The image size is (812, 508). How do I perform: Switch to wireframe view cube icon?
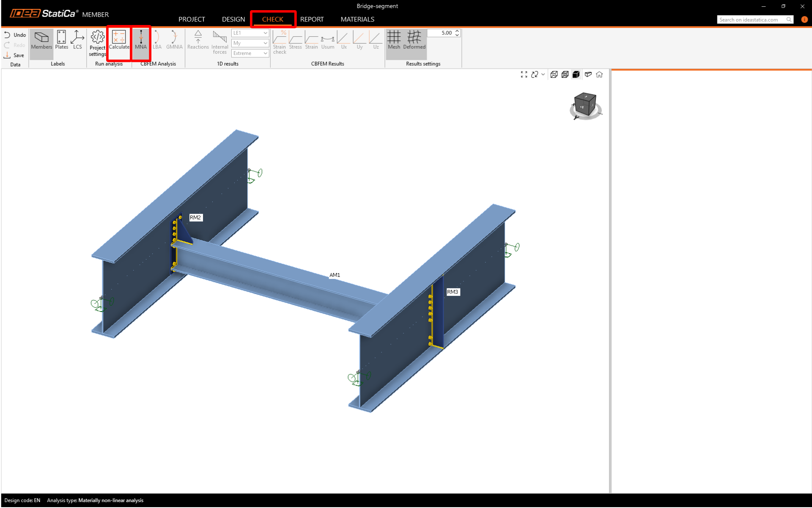pyautogui.click(x=554, y=75)
